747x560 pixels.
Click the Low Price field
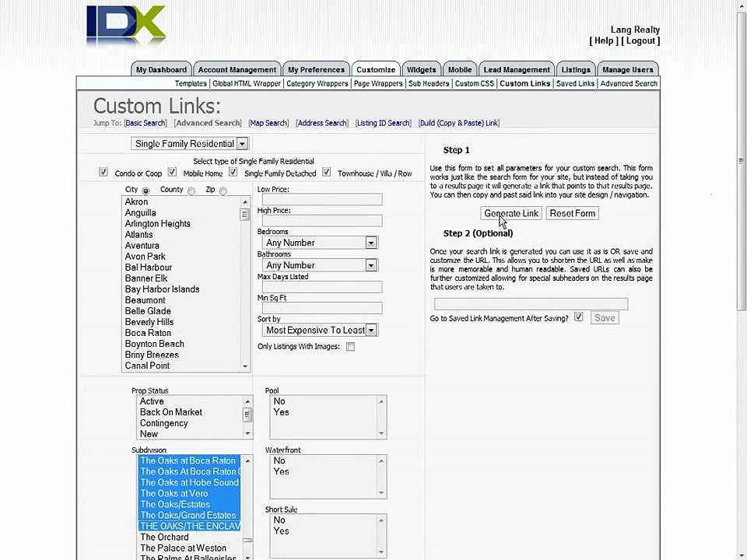tap(322, 200)
